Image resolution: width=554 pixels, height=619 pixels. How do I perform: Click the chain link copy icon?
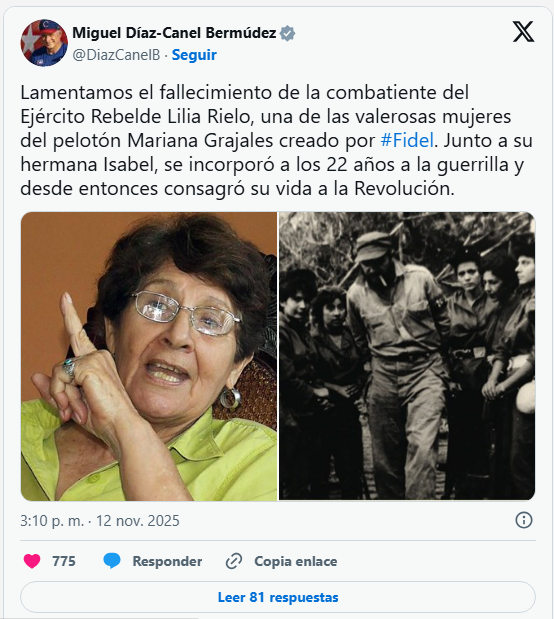[x=234, y=561]
